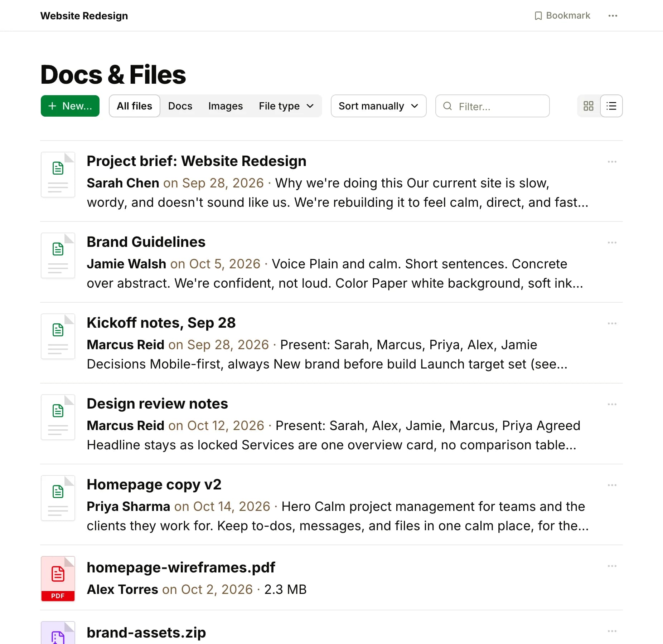
Task: Open the page options ellipsis menu
Action: point(613,16)
